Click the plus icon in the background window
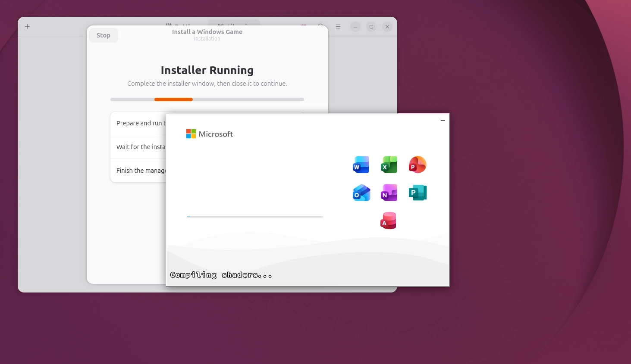This screenshot has height=364, width=631. [27, 27]
